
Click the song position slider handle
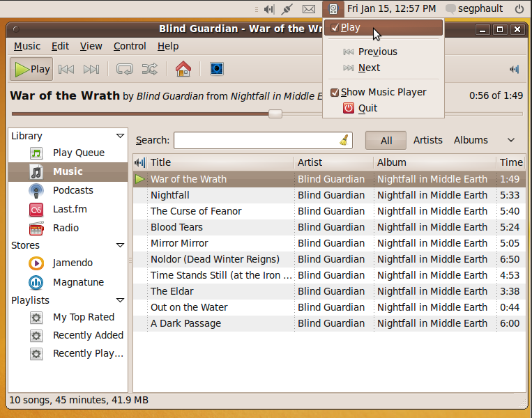275,114
